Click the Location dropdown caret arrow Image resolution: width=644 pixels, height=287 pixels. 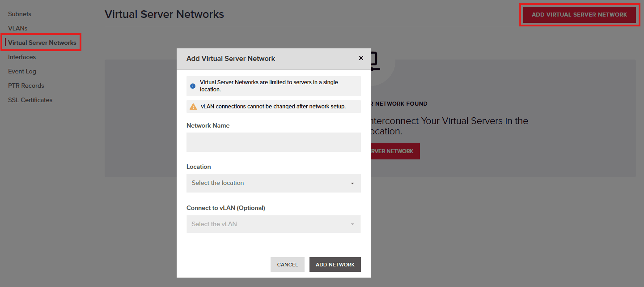tap(352, 183)
